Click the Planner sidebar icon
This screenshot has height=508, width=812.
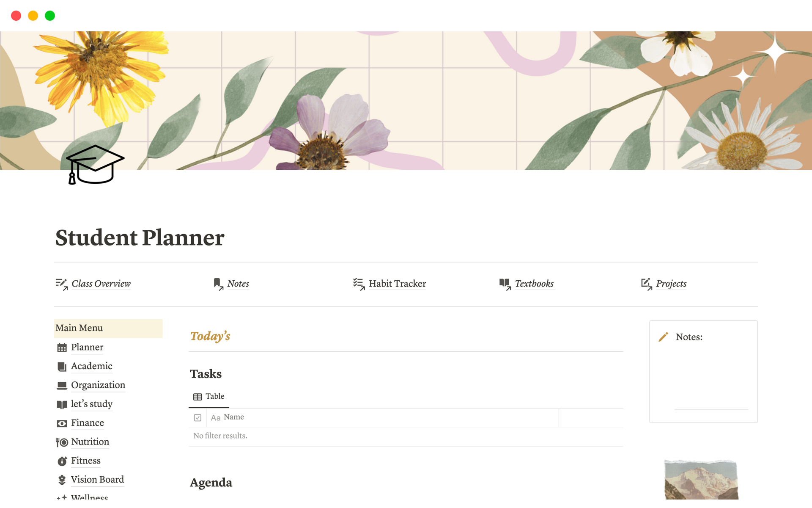[63, 347]
